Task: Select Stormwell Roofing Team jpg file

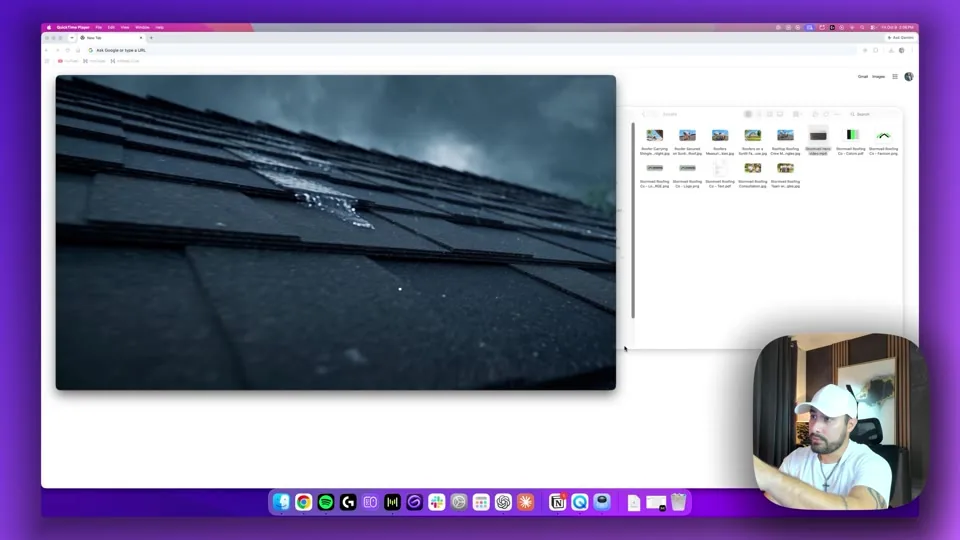Action: [x=786, y=174]
